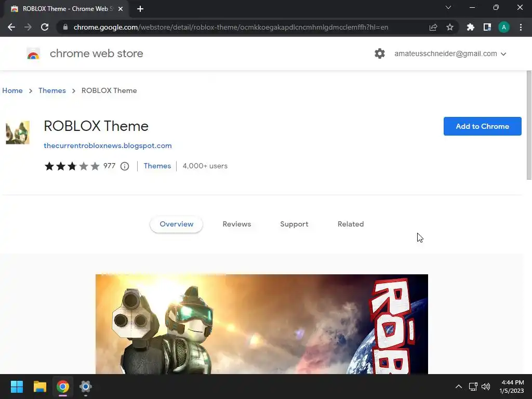Image resolution: width=532 pixels, height=399 pixels.
Task: Click the 4,000+ users text
Action: pyautogui.click(x=205, y=166)
